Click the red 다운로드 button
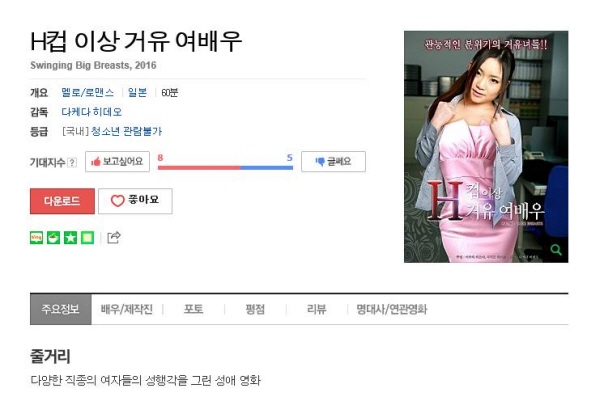The height and width of the screenshot is (401, 600). [62, 201]
